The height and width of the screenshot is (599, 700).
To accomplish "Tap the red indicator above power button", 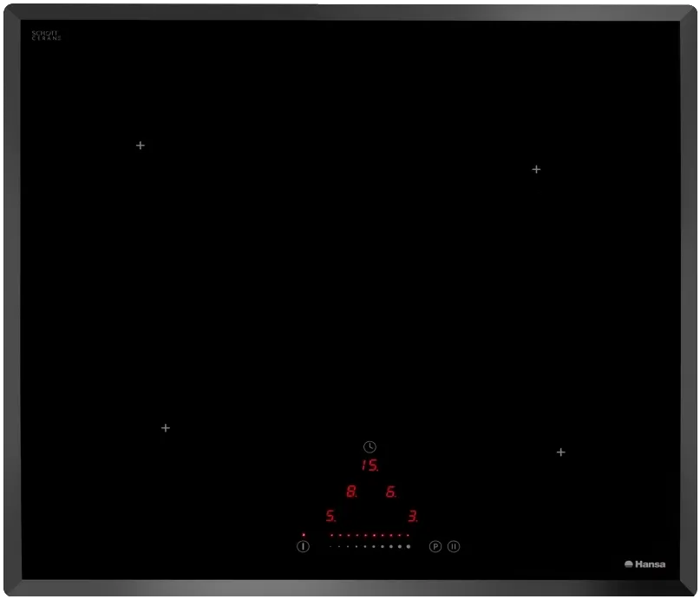I will click(304, 535).
